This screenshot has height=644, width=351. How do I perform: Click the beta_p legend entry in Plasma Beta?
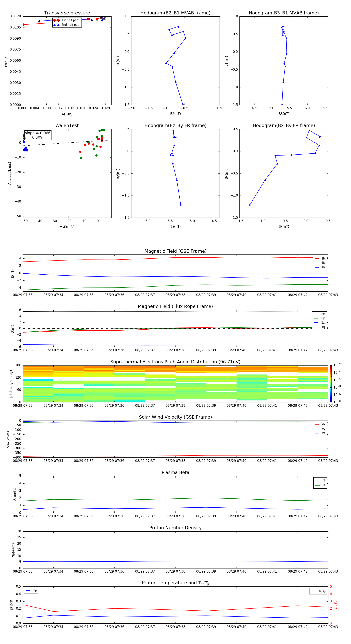click(320, 480)
